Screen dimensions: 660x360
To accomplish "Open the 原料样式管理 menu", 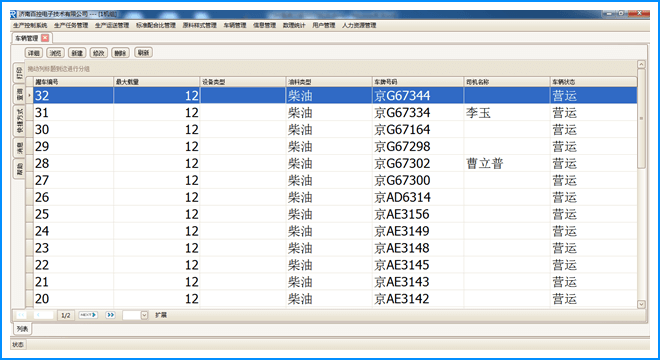I will pyautogui.click(x=200, y=25).
